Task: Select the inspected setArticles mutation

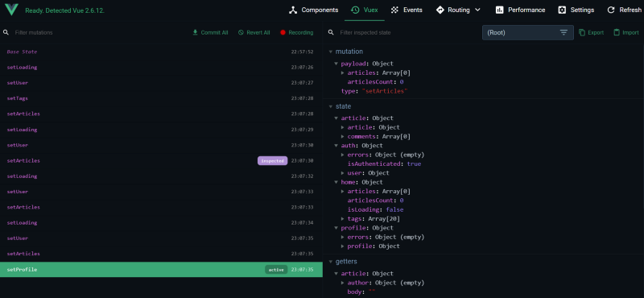Action: tap(161, 161)
